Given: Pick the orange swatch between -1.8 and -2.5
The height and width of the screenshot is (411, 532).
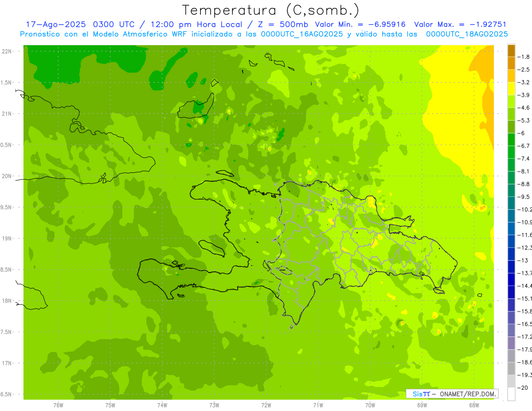Looking at the screenshot, I should tap(511, 63).
